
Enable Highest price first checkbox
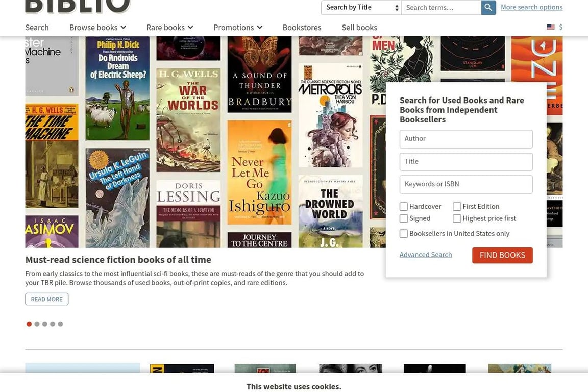tap(457, 218)
